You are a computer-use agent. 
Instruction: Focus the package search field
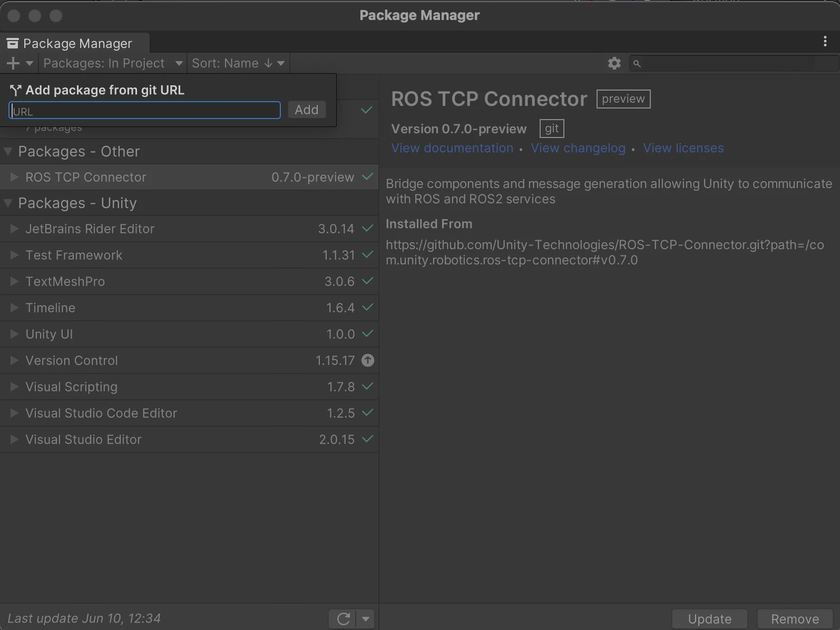coord(734,63)
